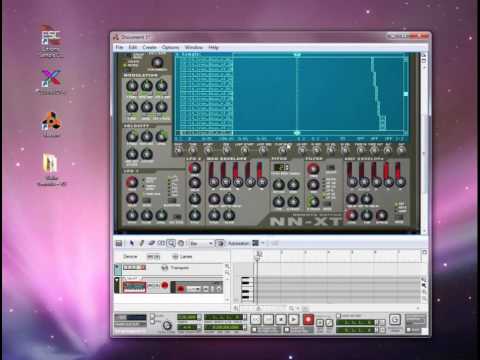Click the NN-XT track device icon
The image size is (480, 360).
tap(134, 287)
